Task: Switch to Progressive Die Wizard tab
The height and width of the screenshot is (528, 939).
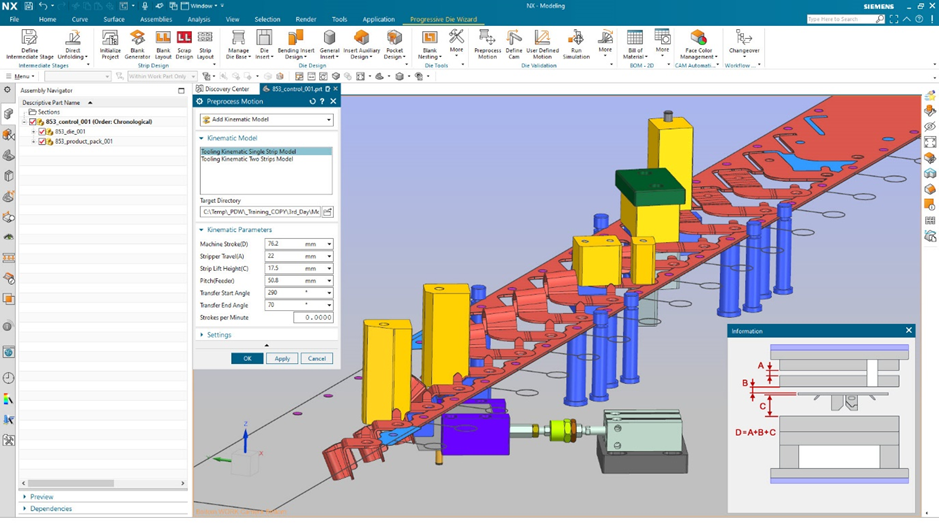Action: coord(444,19)
